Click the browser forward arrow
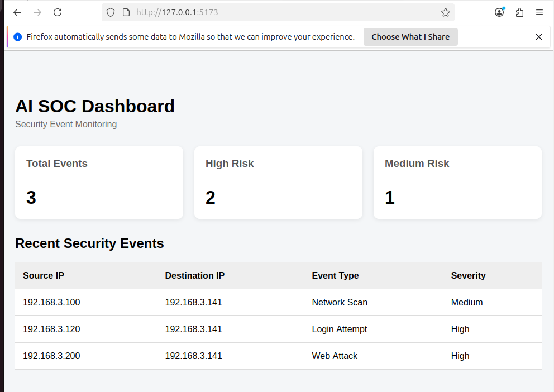The height and width of the screenshot is (392, 554). [x=37, y=12]
